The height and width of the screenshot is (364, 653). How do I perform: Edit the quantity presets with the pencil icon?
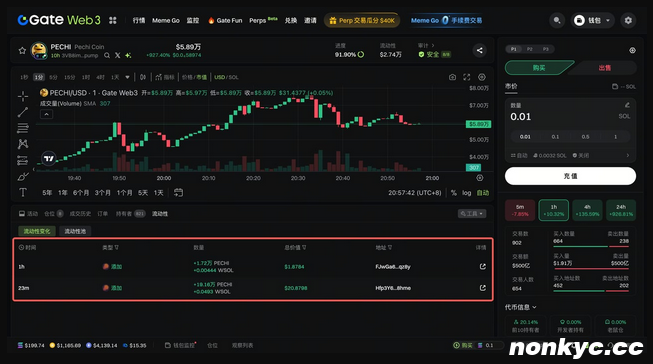[627, 105]
